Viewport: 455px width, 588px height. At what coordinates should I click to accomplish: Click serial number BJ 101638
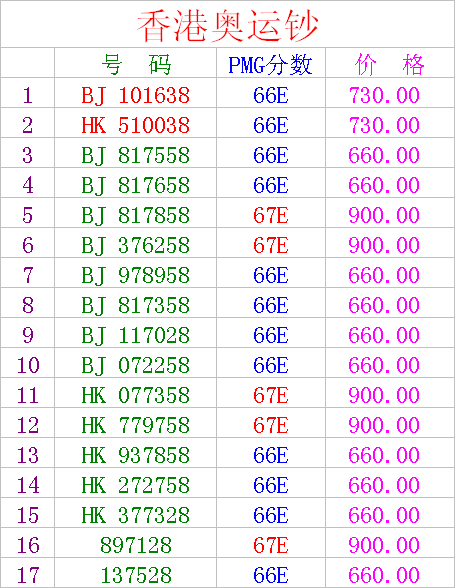pyautogui.click(x=135, y=95)
